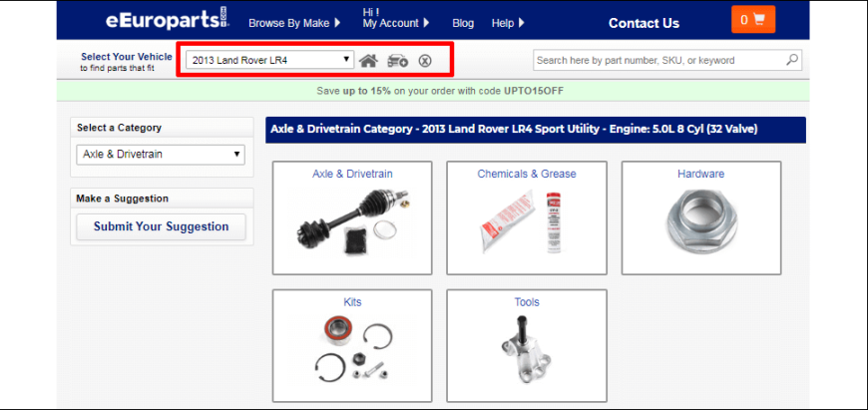Click the axle shaft product image
The height and width of the screenshot is (410, 868).
(x=352, y=222)
